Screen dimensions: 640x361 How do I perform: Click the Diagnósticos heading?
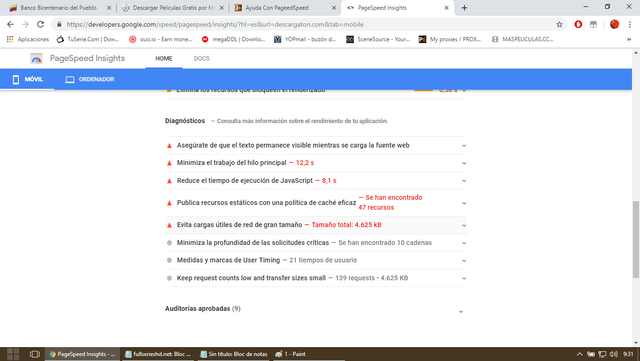pyautogui.click(x=185, y=121)
